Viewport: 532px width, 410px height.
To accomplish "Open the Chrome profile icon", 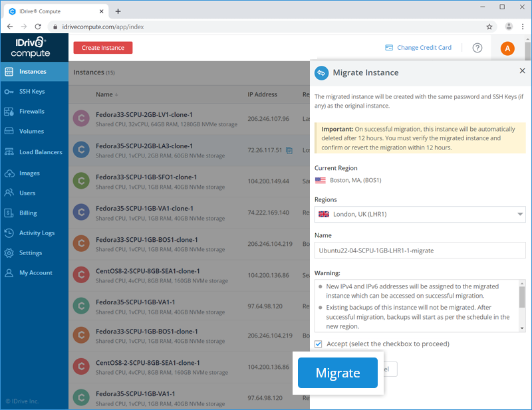I will pyautogui.click(x=509, y=27).
